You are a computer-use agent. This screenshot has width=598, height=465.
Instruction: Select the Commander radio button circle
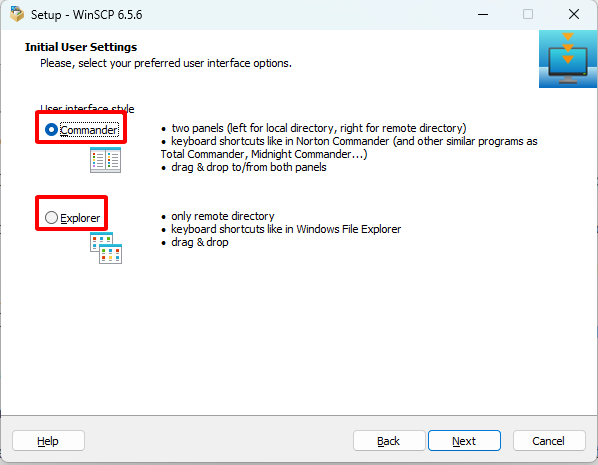coord(51,130)
